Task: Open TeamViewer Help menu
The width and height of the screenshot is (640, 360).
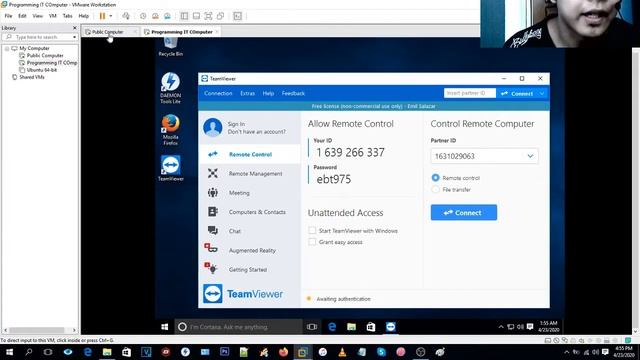Action: tap(268, 93)
